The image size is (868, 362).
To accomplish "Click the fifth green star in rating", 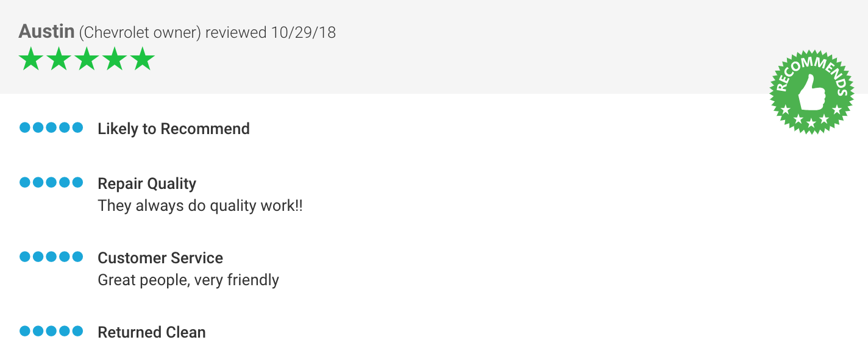I will [x=143, y=59].
